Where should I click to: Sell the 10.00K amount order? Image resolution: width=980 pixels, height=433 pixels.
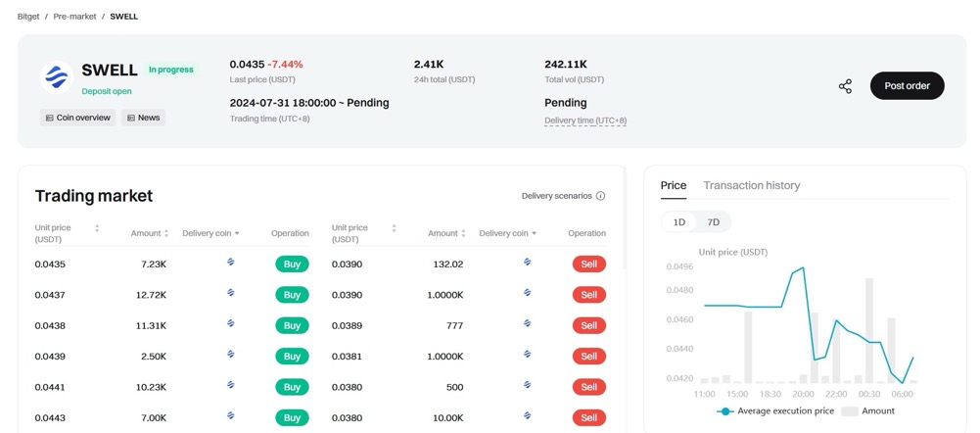pyautogui.click(x=588, y=417)
